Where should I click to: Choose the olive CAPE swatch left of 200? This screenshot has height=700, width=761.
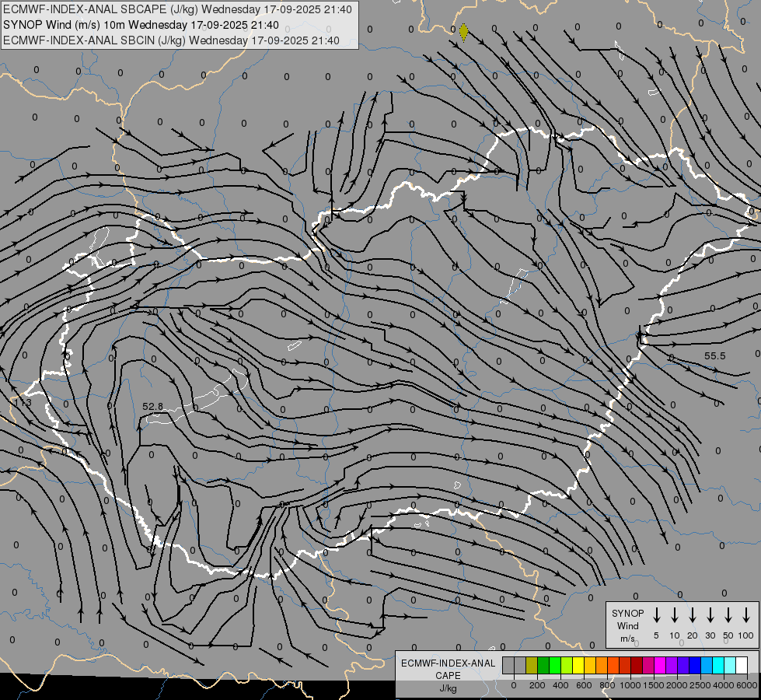pyautogui.click(x=532, y=665)
